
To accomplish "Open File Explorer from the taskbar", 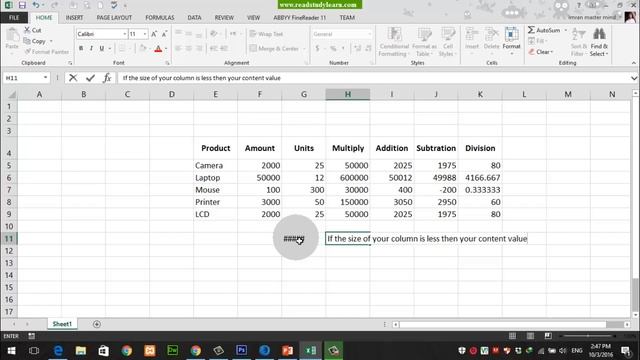I will (81, 351).
